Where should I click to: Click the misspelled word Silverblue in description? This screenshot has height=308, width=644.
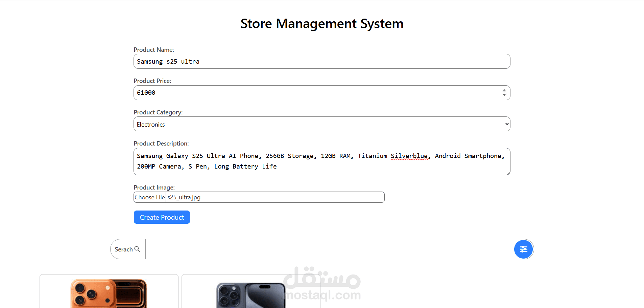point(409,156)
